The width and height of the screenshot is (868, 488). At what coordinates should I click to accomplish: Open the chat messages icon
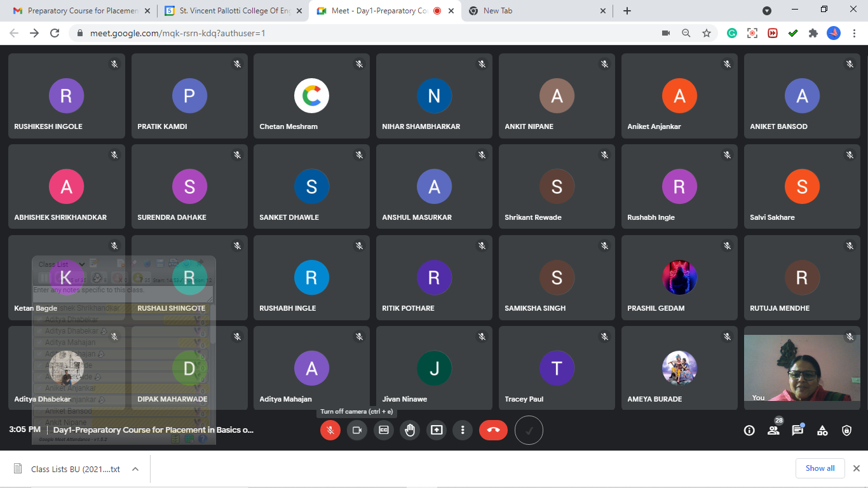coord(797,431)
